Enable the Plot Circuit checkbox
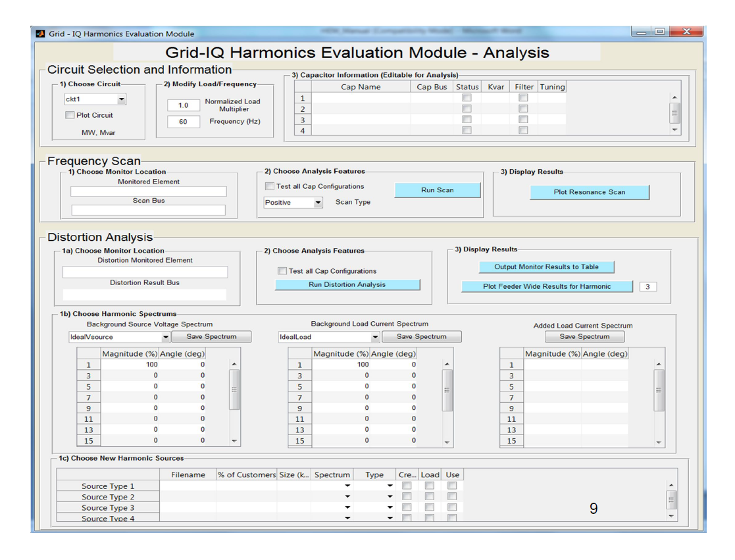The height and width of the screenshot is (560, 735). [x=69, y=115]
